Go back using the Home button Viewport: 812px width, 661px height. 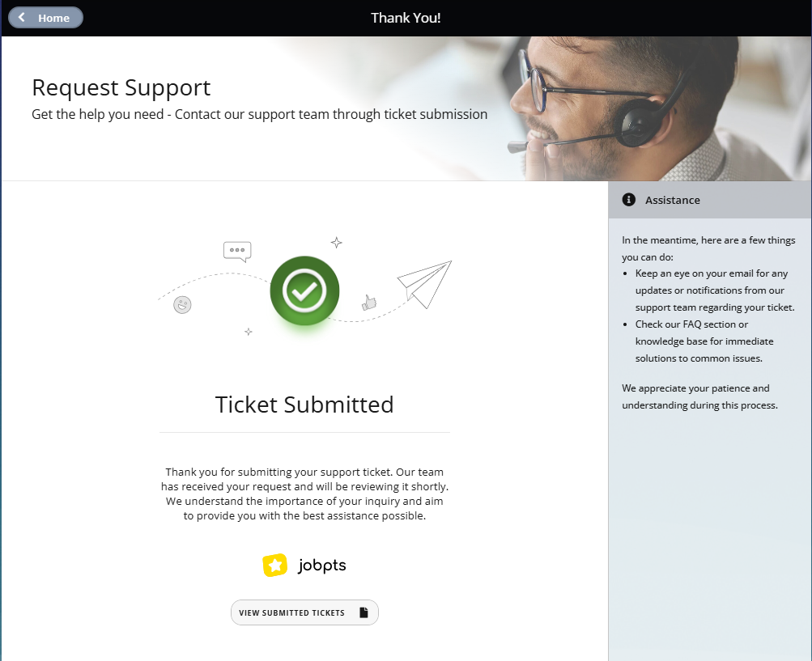click(x=45, y=18)
